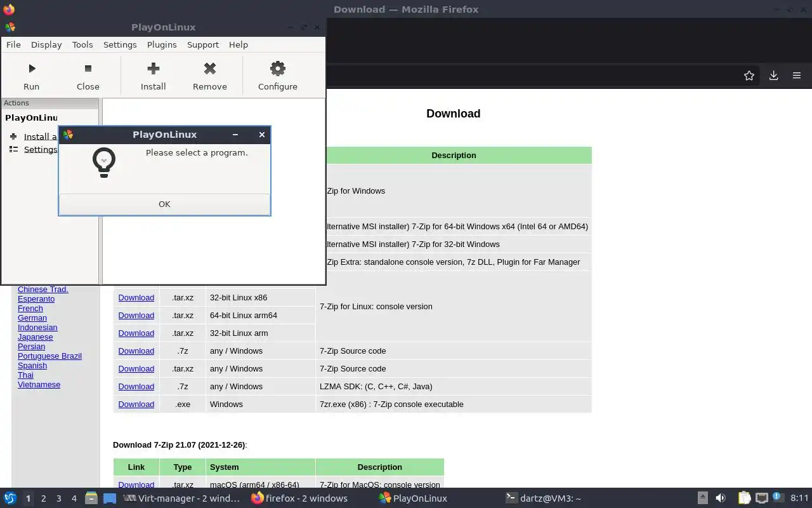Click Settings link in Actions sidebar
The width and height of the screenshot is (812, 508).
41,149
